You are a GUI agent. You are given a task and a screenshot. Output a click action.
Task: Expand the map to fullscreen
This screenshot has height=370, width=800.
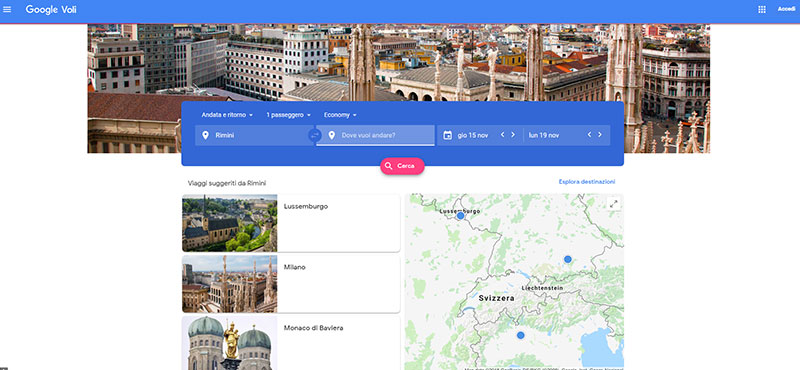click(x=614, y=204)
